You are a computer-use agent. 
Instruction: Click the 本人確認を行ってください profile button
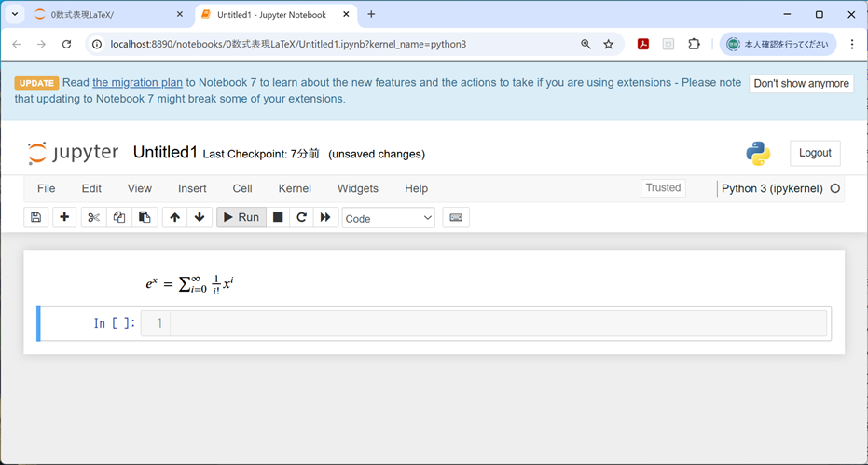click(778, 45)
